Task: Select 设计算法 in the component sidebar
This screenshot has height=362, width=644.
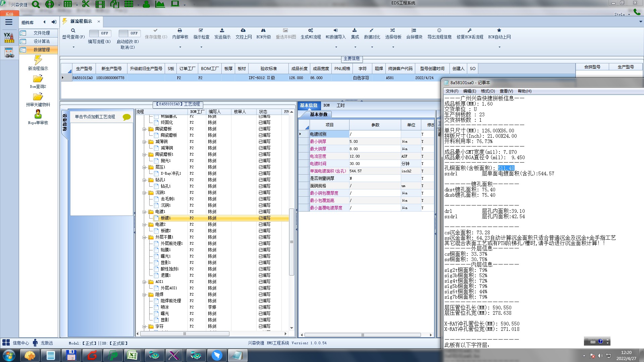Action: 42,41
